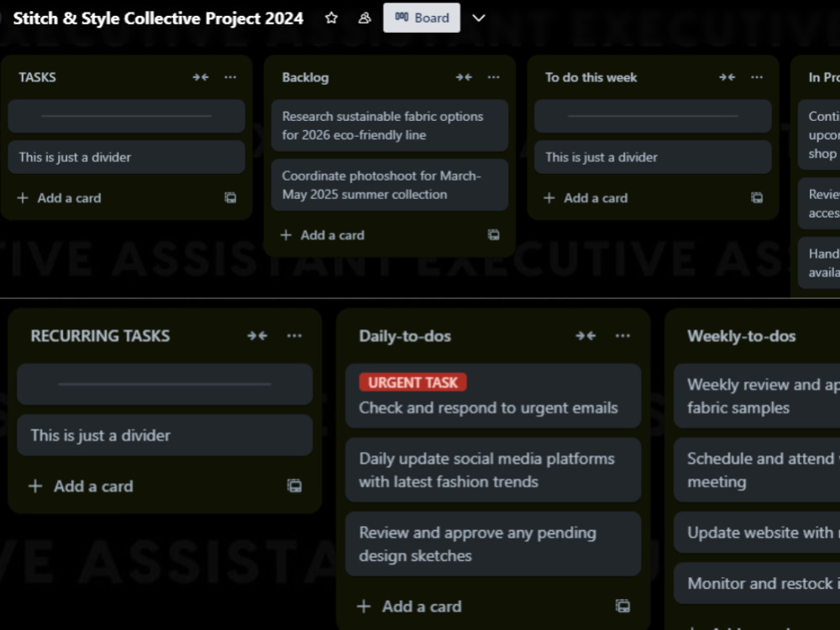Click the RECURRING TASKS list title

[100, 336]
